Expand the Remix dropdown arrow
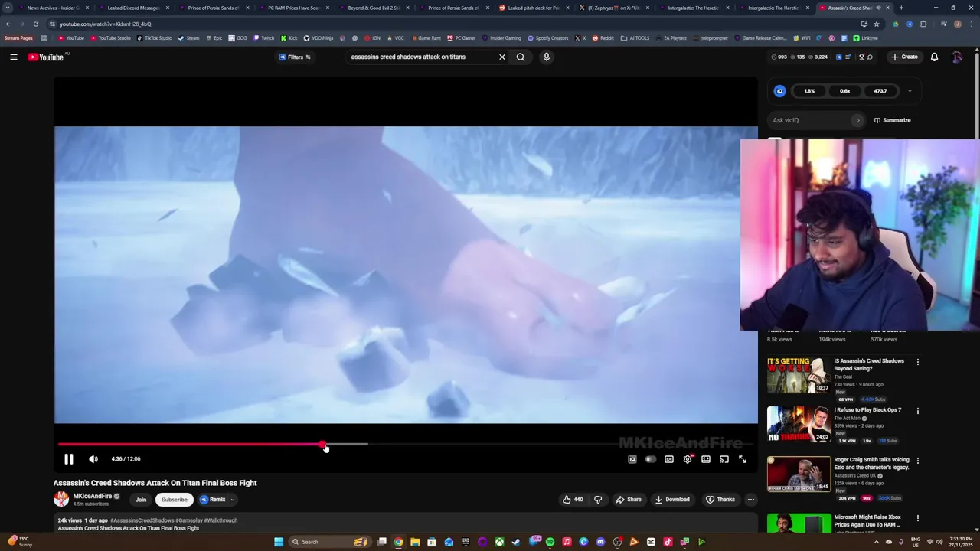 click(233, 500)
